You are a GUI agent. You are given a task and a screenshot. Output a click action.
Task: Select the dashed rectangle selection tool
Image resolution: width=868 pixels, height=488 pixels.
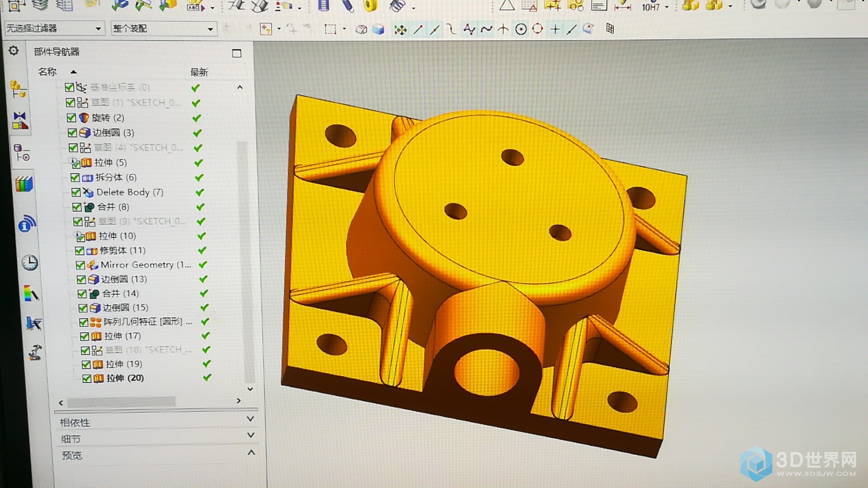330,30
